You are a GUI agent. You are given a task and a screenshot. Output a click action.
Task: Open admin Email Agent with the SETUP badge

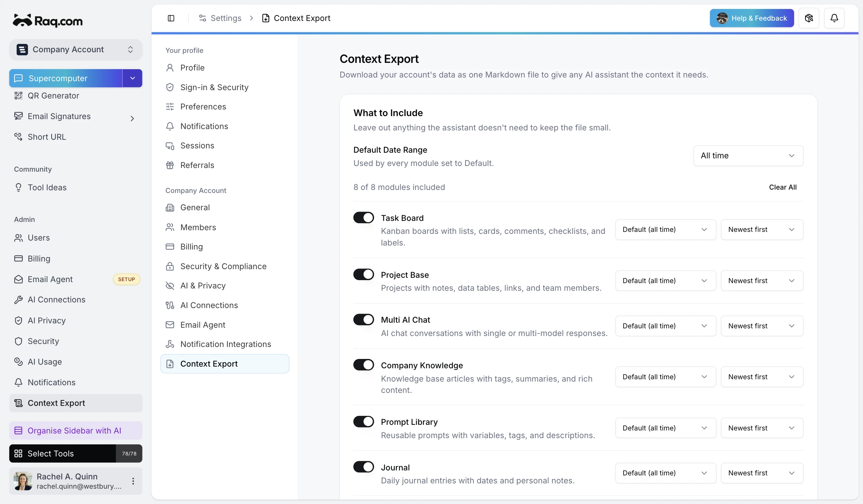(75, 279)
